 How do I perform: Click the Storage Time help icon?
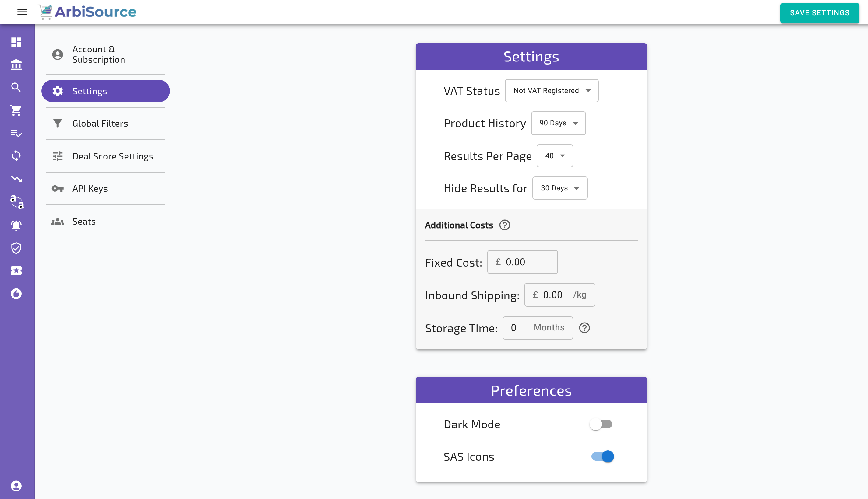pos(584,328)
